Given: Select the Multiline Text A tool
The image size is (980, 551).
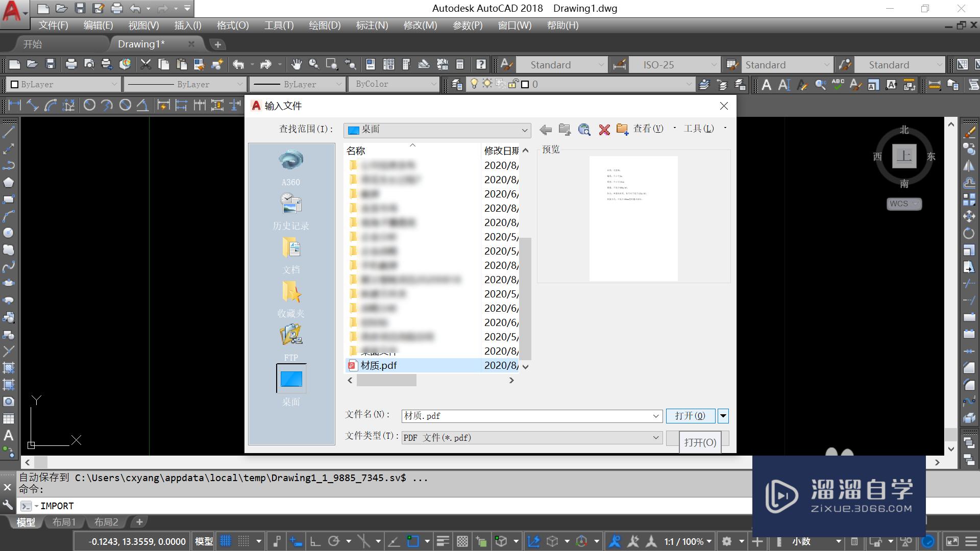Looking at the screenshot, I should tap(9, 435).
